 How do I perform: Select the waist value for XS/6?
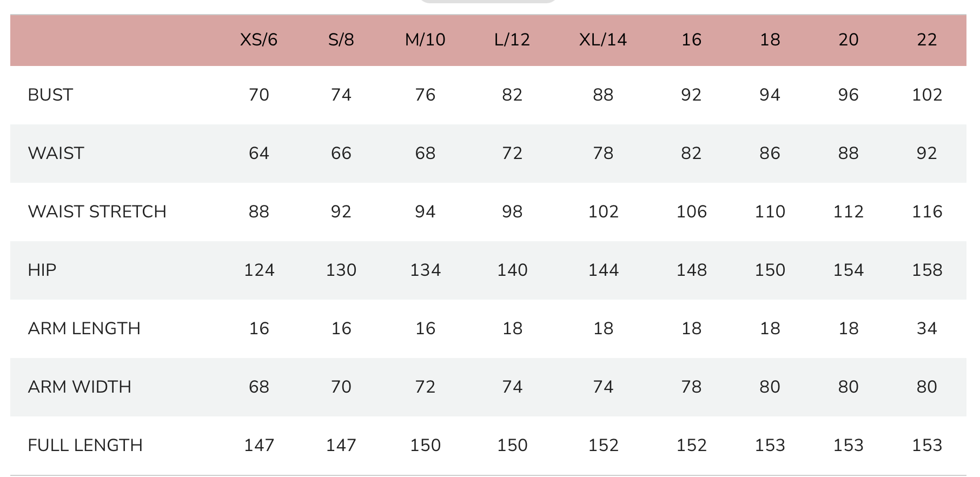[x=259, y=154]
